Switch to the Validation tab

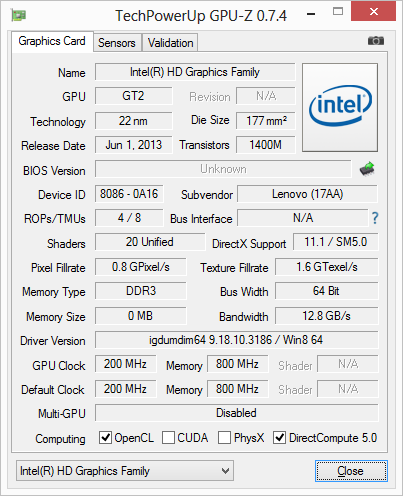pos(170,43)
